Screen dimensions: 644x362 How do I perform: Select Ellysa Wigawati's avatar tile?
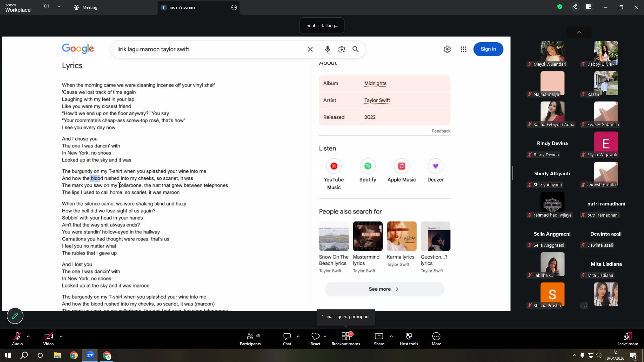(x=606, y=144)
